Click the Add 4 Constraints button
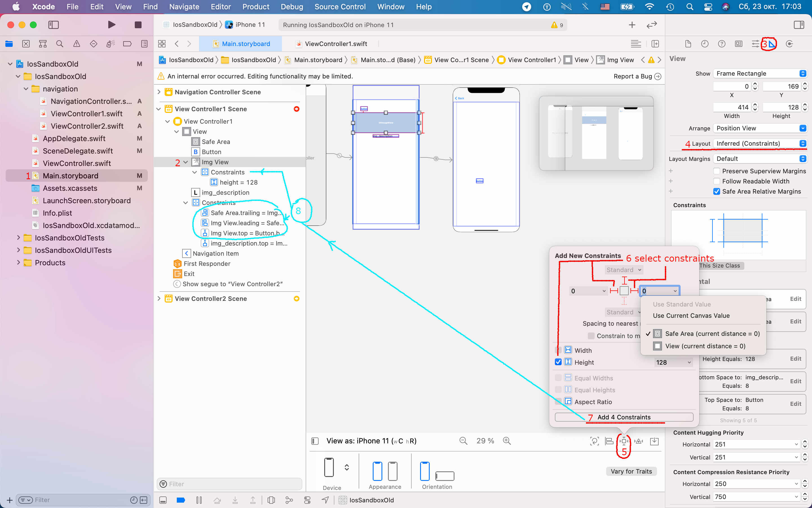The height and width of the screenshot is (508, 812). [624, 417]
